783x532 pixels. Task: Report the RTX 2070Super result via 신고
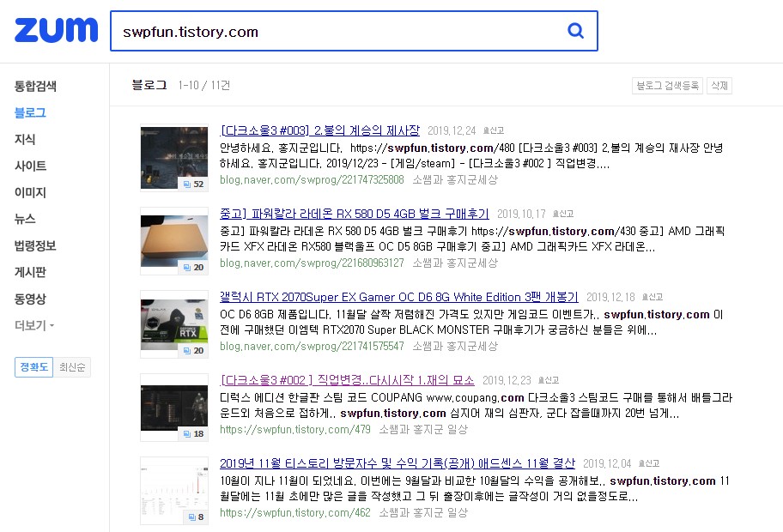tap(652, 298)
